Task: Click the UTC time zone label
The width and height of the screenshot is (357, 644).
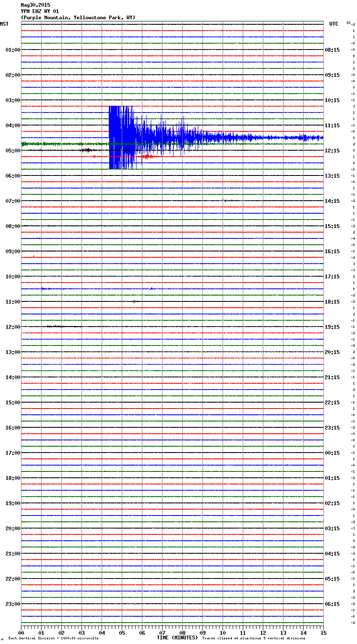Action: (334, 24)
